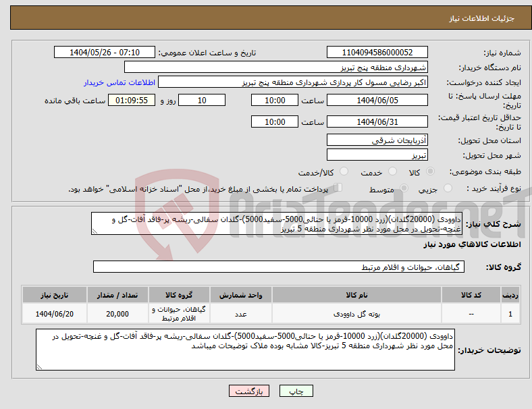Click the price validity date 1404/06/31
The image size is (532, 409).
377,121
